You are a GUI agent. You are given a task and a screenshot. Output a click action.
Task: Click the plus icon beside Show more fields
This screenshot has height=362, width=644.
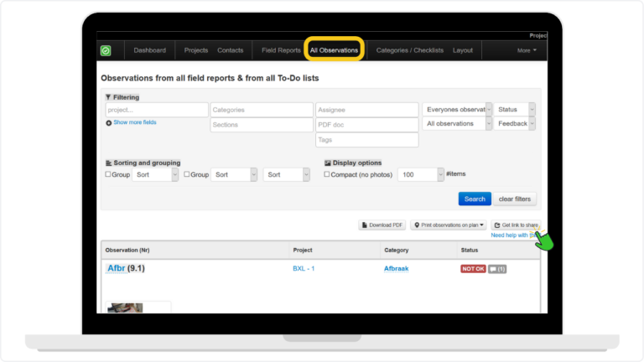[109, 123]
